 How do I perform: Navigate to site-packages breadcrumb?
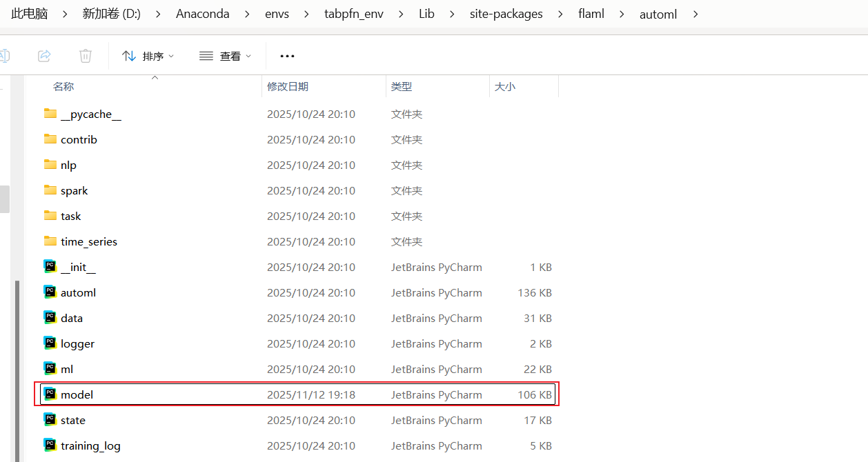[x=506, y=14]
